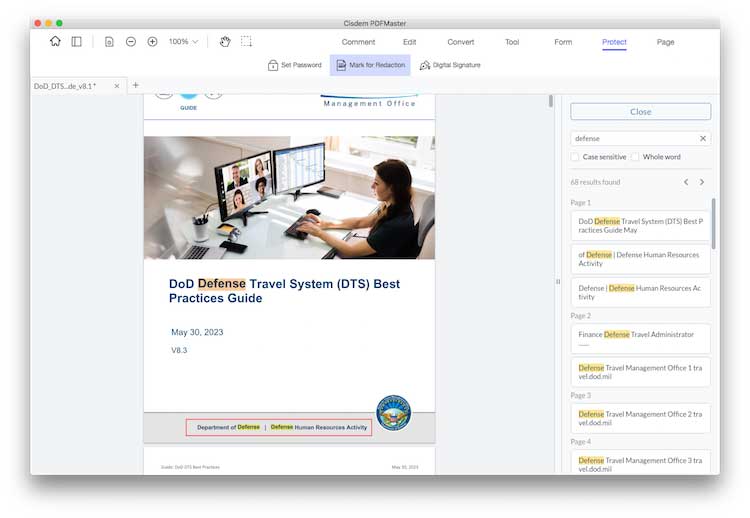Activate Mark for Redaction
This screenshot has width=750, height=518.
tap(370, 65)
